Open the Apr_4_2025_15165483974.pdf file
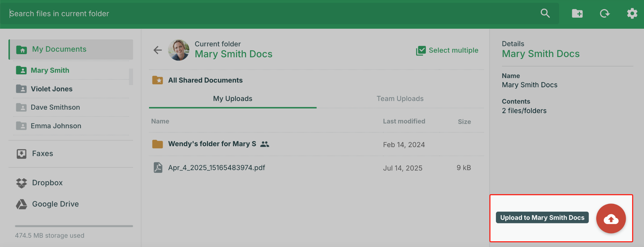644x247 pixels. coord(216,168)
